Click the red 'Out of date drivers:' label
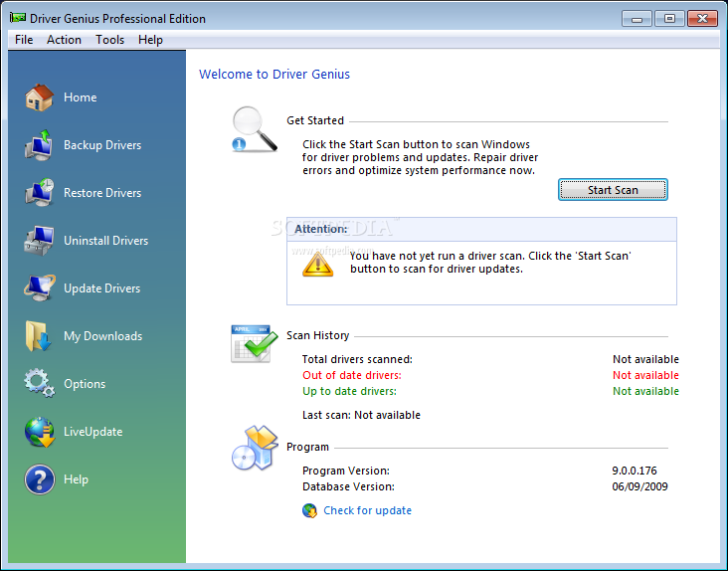This screenshot has height=571, width=728. pos(352,375)
